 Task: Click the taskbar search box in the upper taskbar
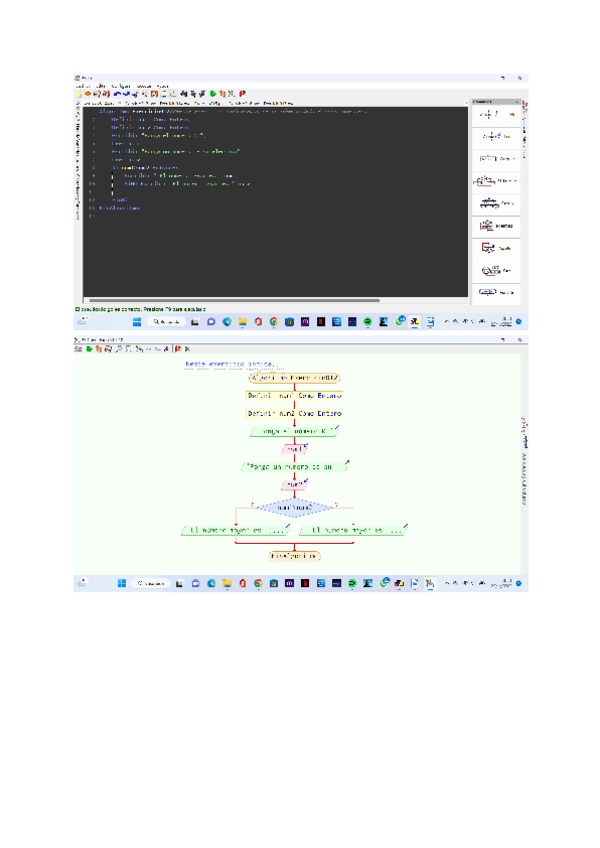click(167, 322)
